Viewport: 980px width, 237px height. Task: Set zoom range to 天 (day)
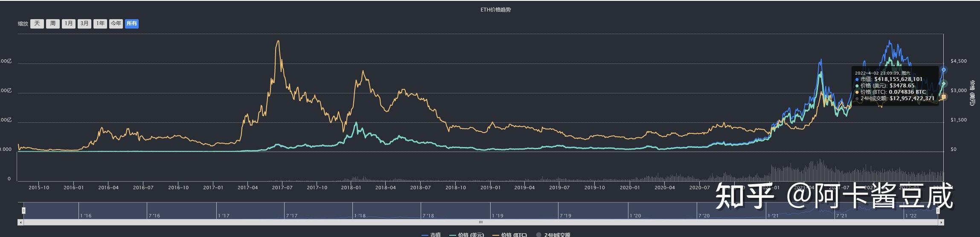37,23
